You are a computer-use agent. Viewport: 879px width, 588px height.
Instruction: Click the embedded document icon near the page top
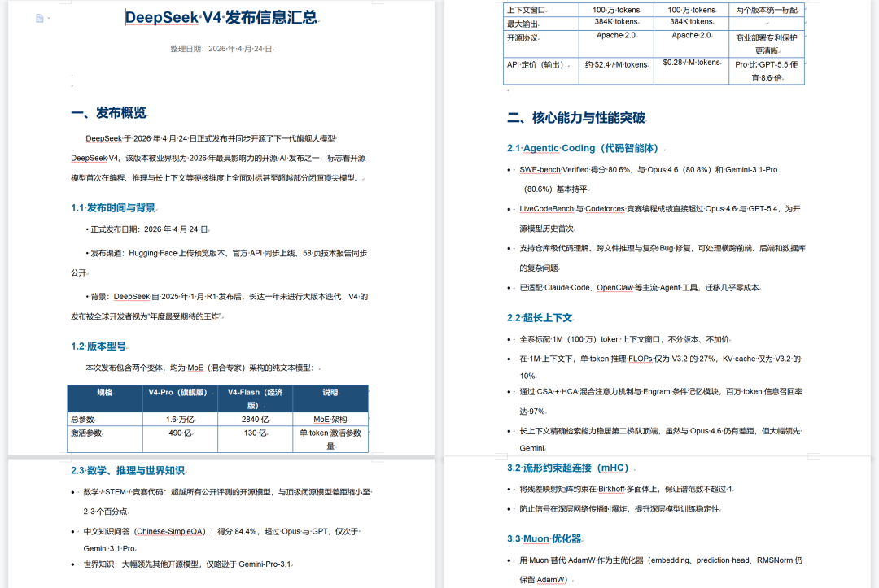40,18
